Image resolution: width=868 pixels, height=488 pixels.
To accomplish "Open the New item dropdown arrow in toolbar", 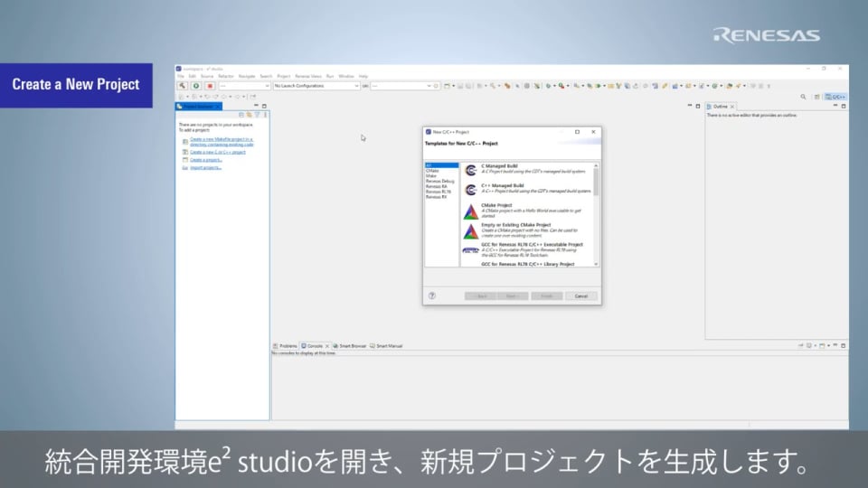I will click(x=453, y=86).
